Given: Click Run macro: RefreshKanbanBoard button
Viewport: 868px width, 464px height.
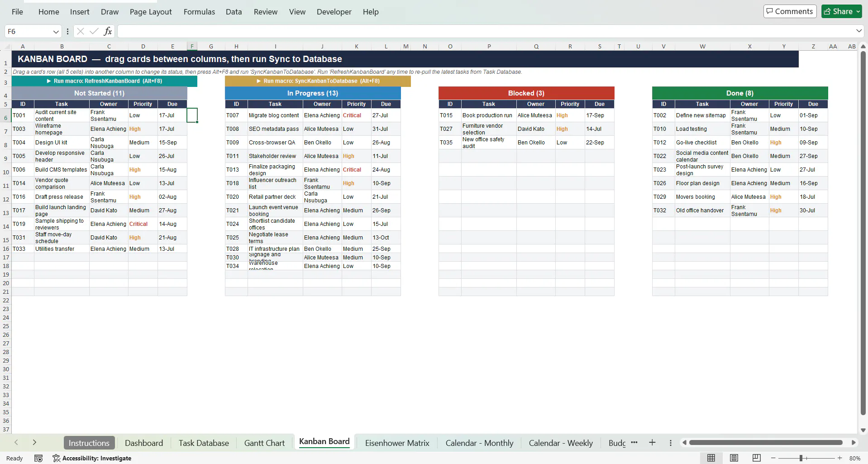Looking at the screenshot, I should (x=105, y=81).
